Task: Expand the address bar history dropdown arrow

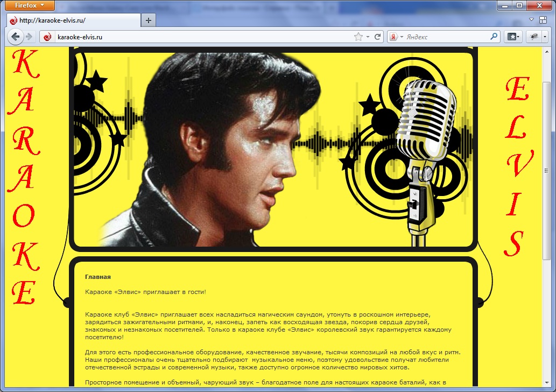Action: [x=368, y=37]
